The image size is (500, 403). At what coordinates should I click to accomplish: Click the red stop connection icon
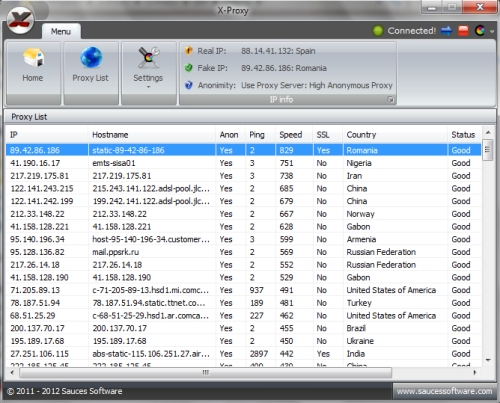(463, 31)
